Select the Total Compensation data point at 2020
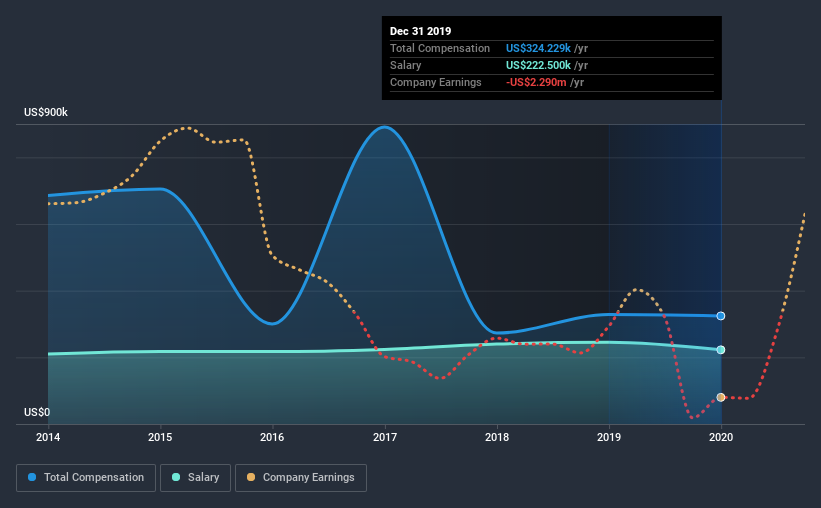821x508 pixels. click(720, 316)
